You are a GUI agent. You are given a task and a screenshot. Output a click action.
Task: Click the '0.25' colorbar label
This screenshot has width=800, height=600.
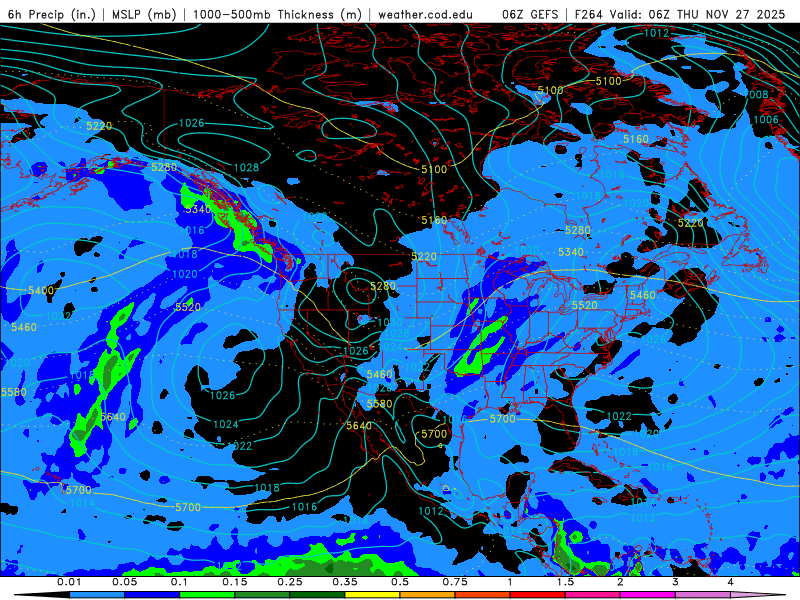point(290,582)
